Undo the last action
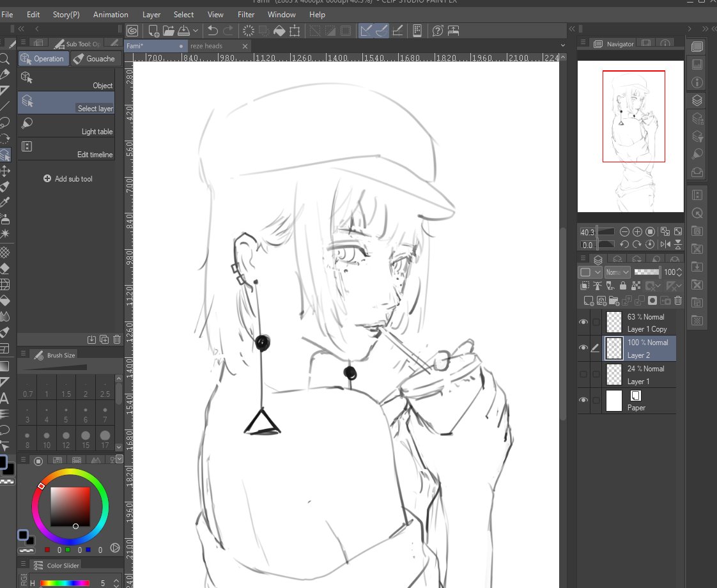The height and width of the screenshot is (588, 717). (x=213, y=31)
